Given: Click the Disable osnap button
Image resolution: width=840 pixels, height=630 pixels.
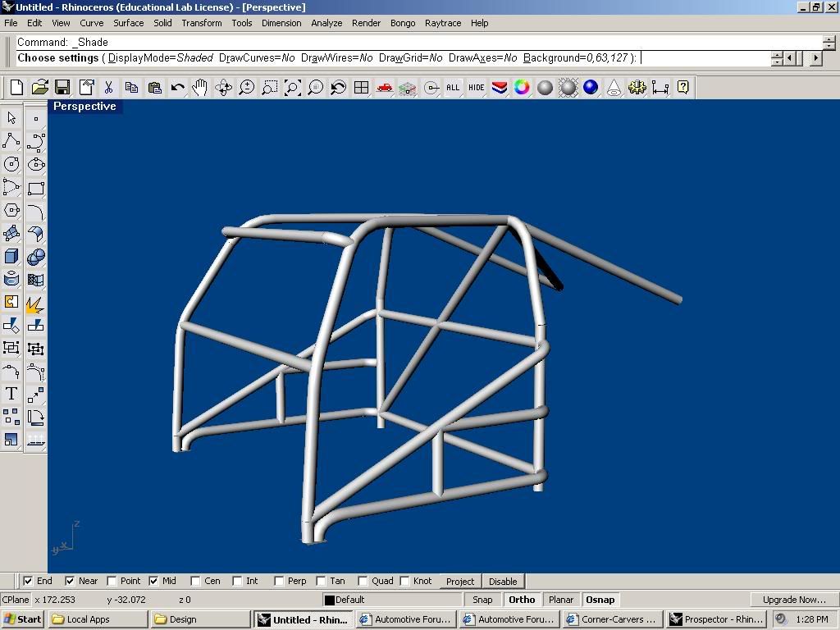Looking at the screenshot, I should pyautogui.click(x=503, y=581).
